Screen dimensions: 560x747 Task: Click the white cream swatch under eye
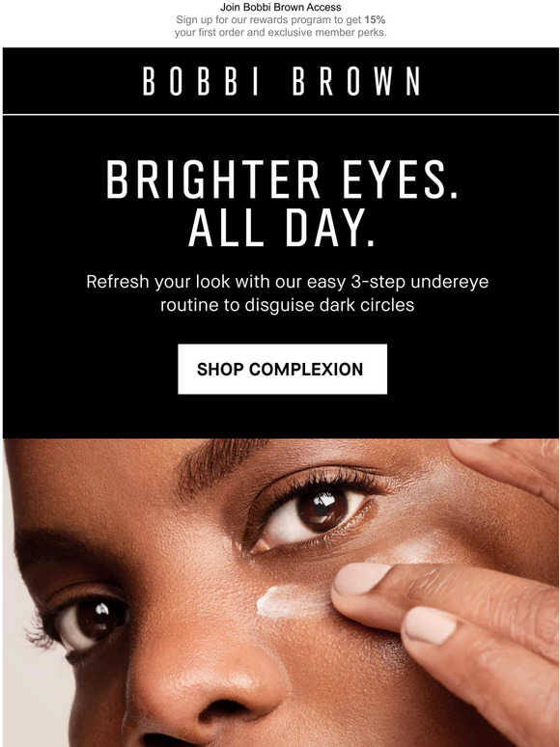[x=290, y=601]
